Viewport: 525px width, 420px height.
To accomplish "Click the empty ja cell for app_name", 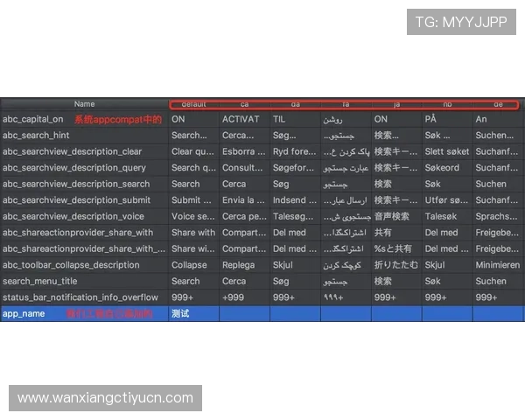I will tap(396, 313).
